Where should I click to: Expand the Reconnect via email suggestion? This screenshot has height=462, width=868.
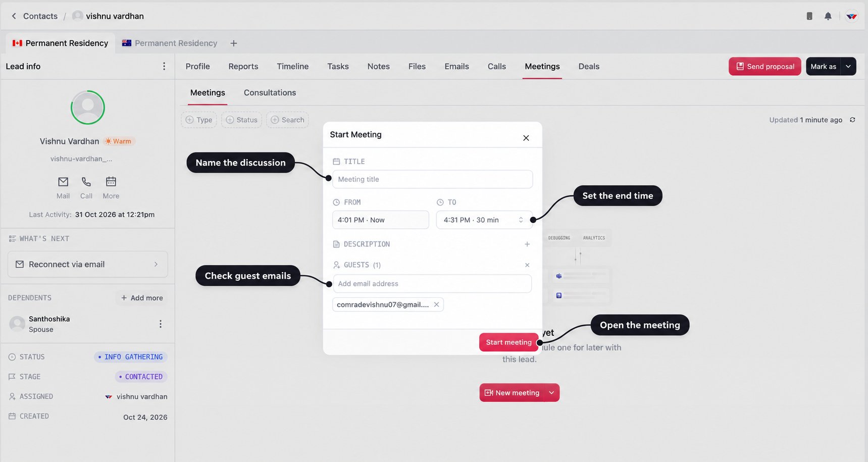[x=88, y=264]
